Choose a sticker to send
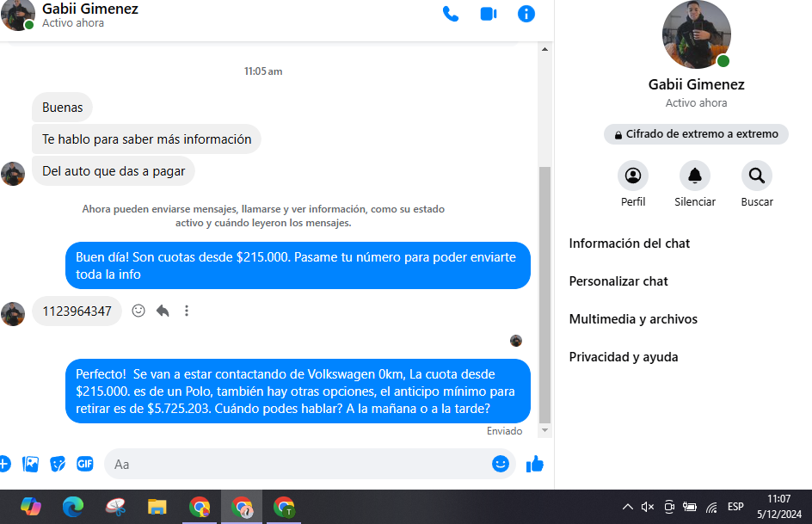This screenshot has height=524, width=812. (58, 464)
